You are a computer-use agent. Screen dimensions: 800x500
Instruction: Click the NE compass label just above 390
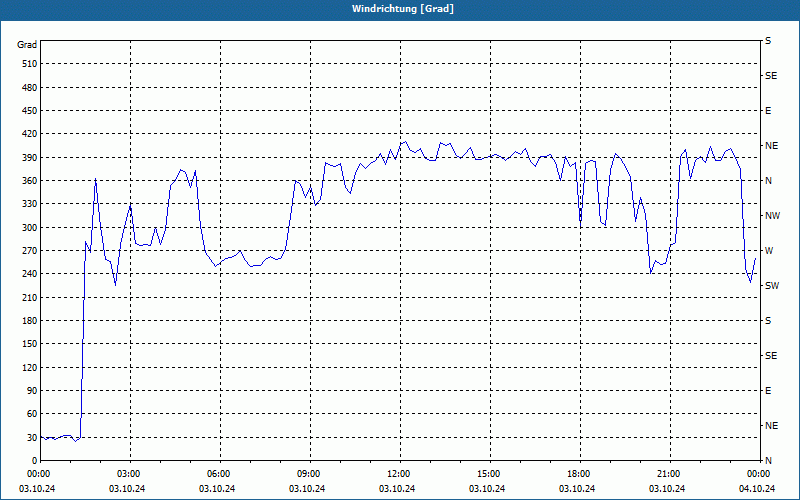tap(772, 146)
